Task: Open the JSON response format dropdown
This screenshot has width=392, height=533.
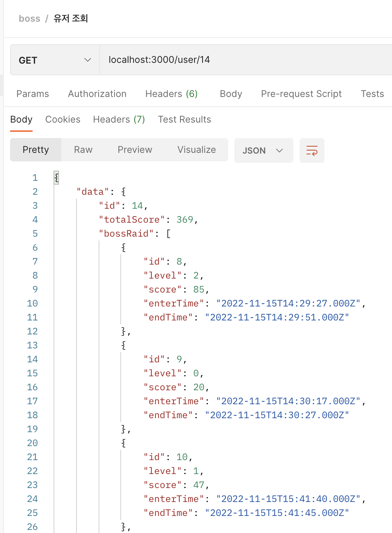Action: [x=264, y=151]
